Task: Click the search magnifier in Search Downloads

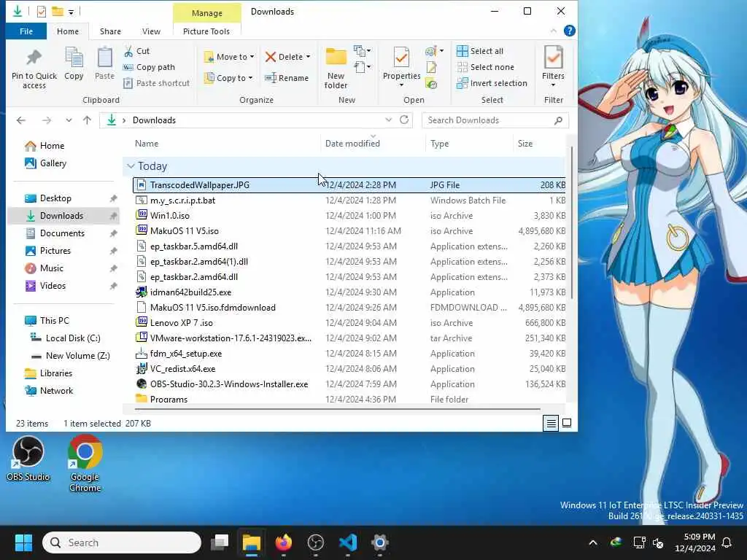Action: 558,120
